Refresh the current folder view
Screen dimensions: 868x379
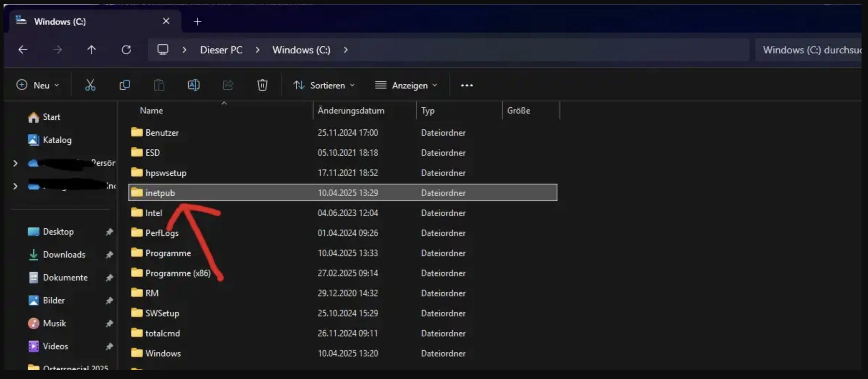pyautogui.click(x=126, y=49)
